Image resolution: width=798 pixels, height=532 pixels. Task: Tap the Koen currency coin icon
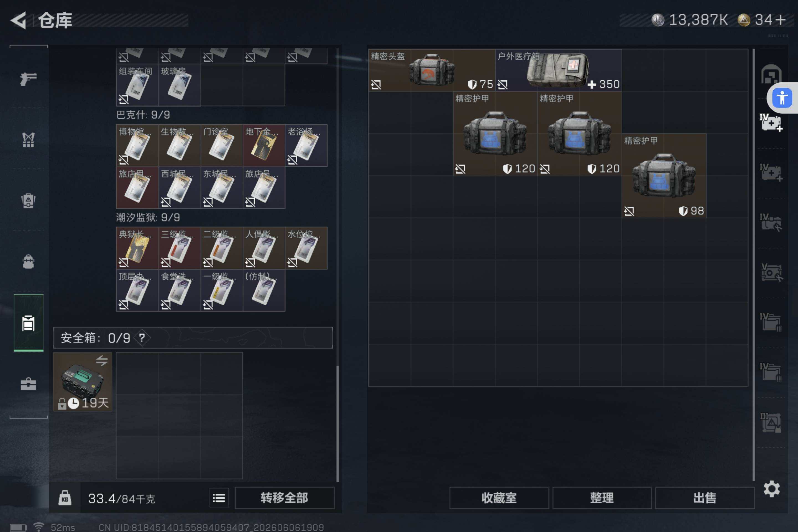658,20
